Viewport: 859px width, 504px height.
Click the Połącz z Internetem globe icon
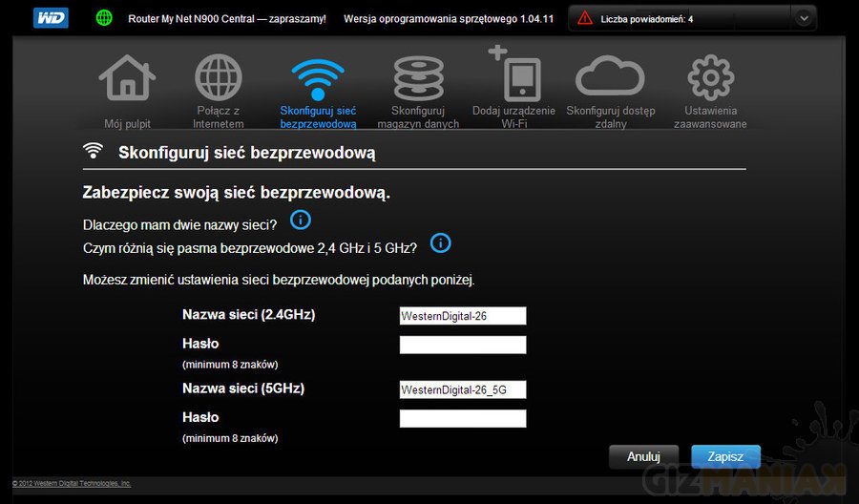coord(219,79)
